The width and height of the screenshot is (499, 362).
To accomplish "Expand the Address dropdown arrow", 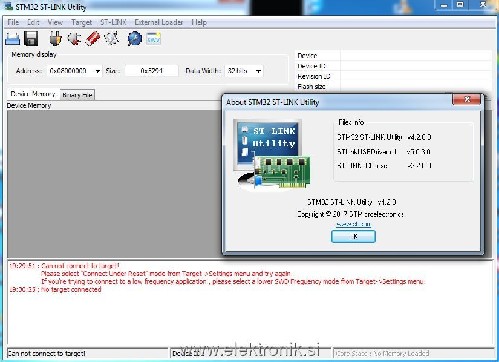I will (x=97, y=71).
